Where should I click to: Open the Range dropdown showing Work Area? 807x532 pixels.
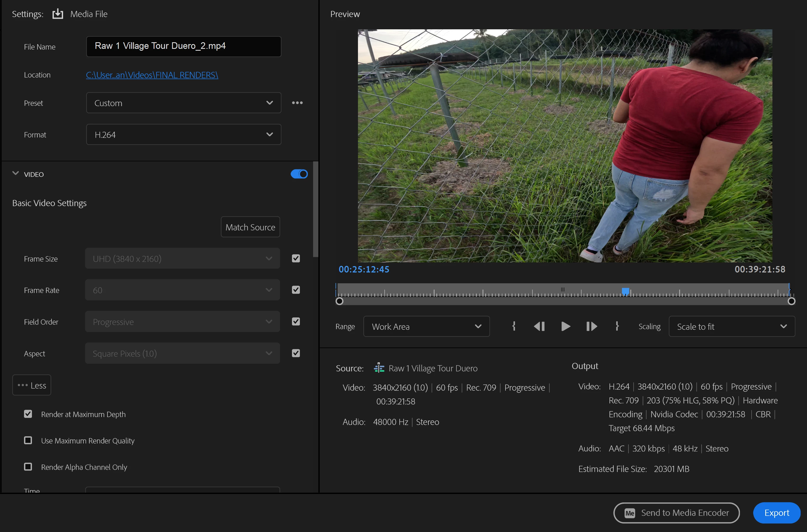(426, 326)
